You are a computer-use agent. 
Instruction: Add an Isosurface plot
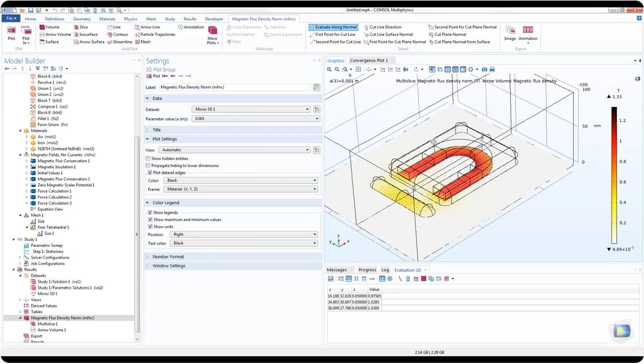pyautogui.click(x=86, y=35)
